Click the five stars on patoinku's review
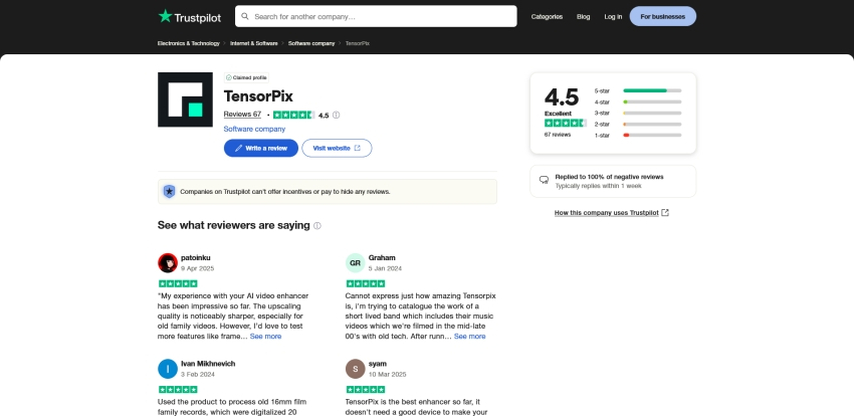 178,284
